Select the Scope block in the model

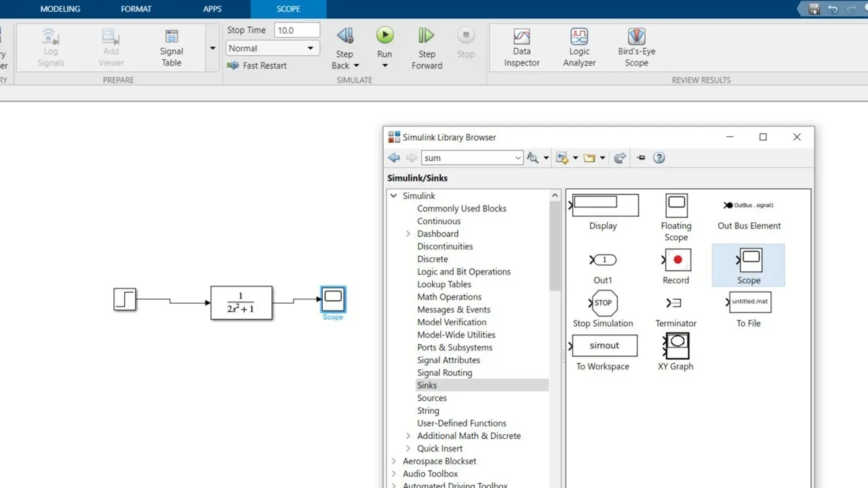(333, 298)
